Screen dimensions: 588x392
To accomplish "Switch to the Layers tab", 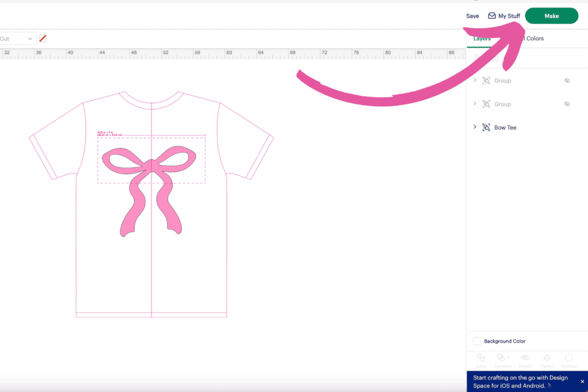I will (482, 38).
